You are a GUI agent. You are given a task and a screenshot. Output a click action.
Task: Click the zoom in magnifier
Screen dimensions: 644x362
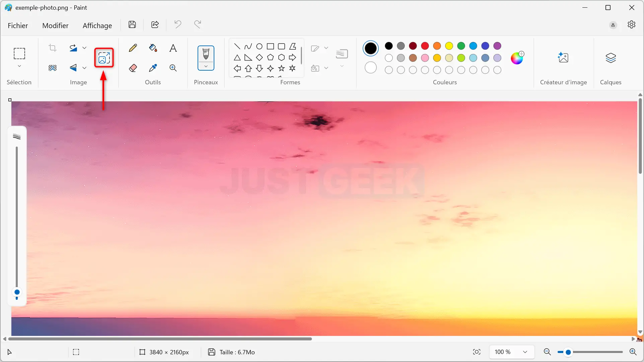tap(633, 352)
